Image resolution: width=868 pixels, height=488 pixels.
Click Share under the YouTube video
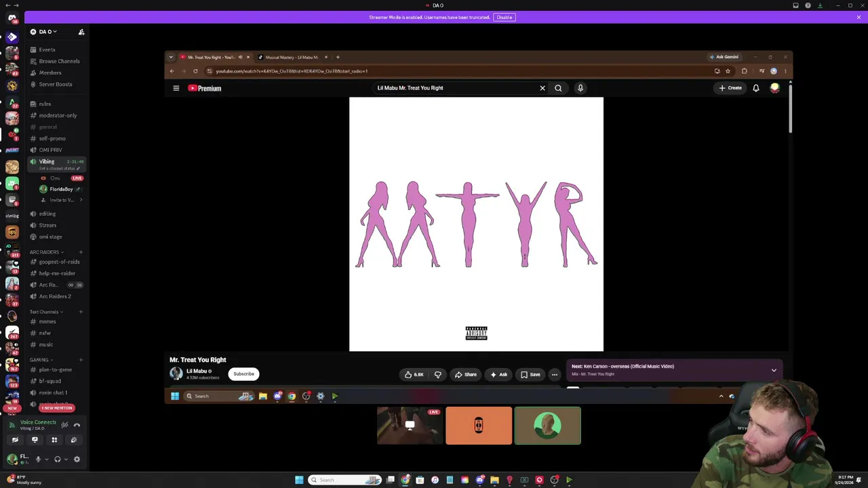coord(466,374)
